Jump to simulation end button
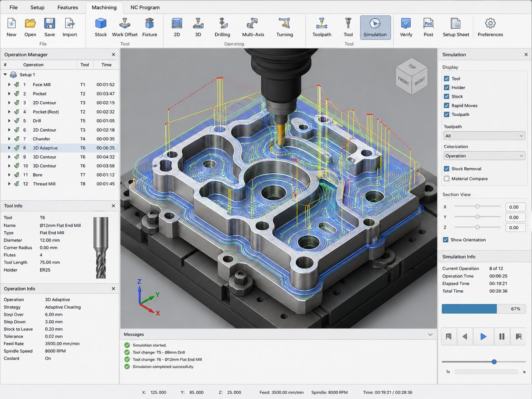 click(x=518, y=337)
